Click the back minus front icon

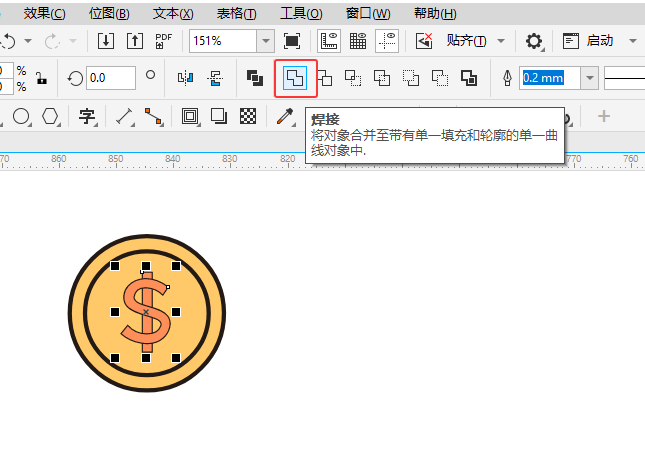(x=440, y=78)
